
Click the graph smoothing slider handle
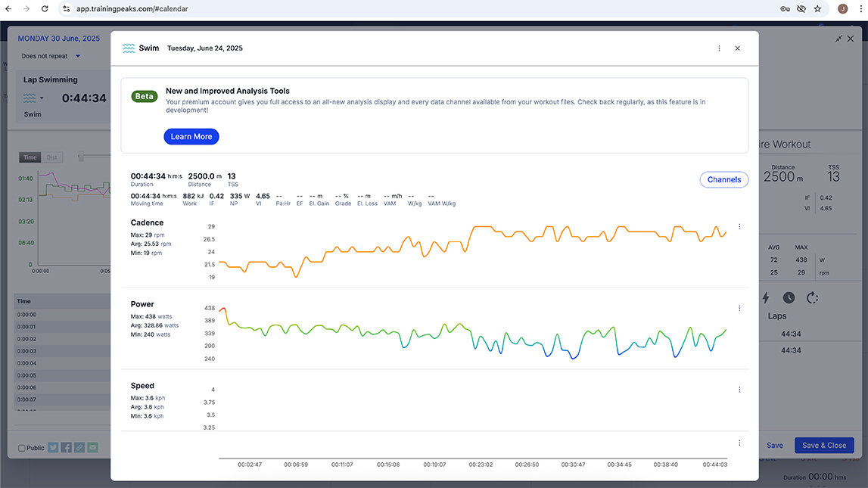click(x=81, y=157)
